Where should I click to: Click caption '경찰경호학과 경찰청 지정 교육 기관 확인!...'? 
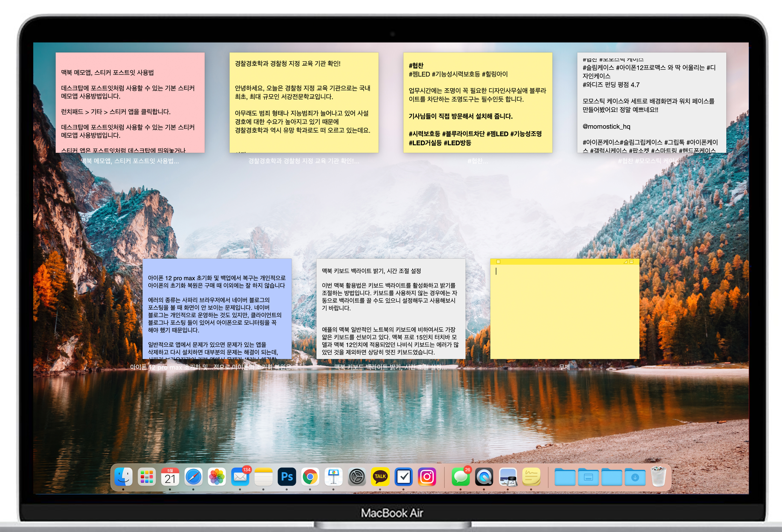304,161
